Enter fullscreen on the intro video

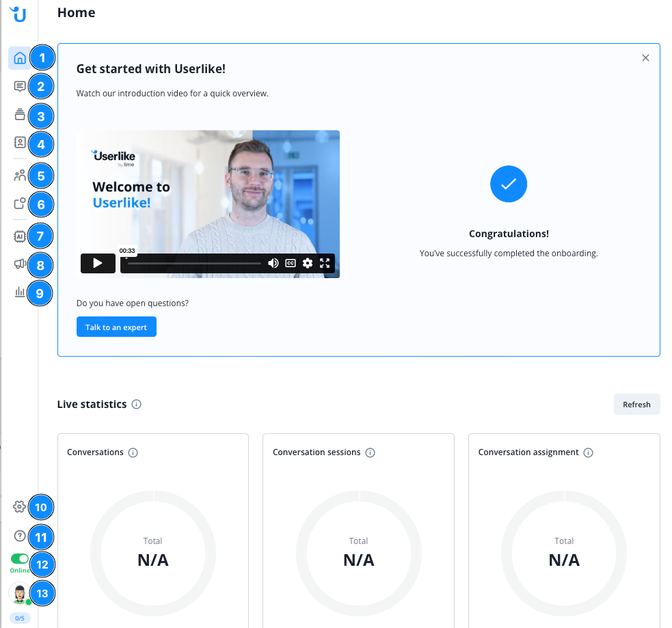[x=325, y=263]
